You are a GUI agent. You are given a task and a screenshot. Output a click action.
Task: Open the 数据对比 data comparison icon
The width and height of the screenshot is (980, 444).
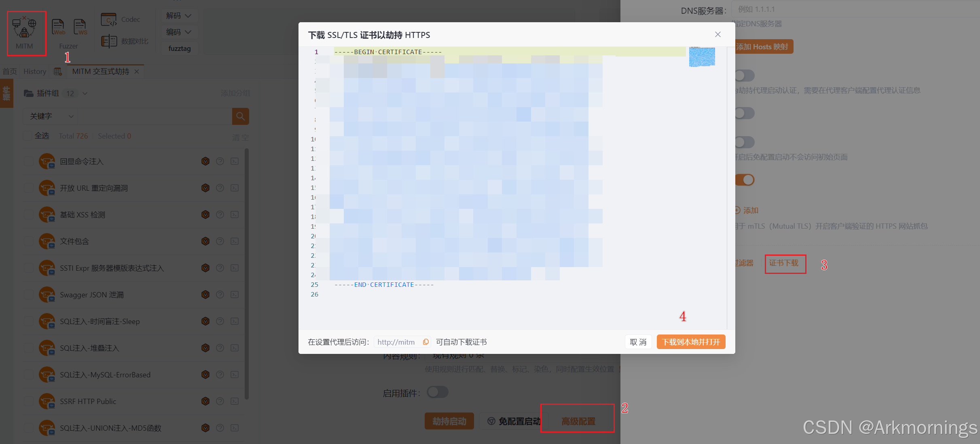pyautogui.click(x=108, y=40)
